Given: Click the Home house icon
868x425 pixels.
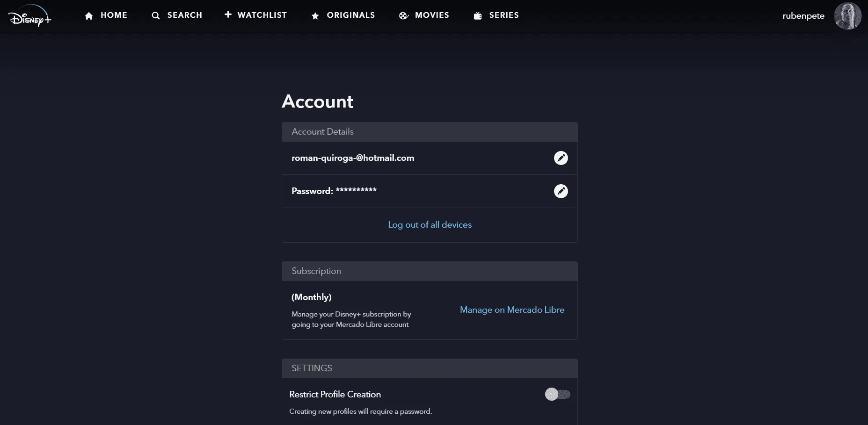Looking at the screenshot, I should [x=89, y=16].
